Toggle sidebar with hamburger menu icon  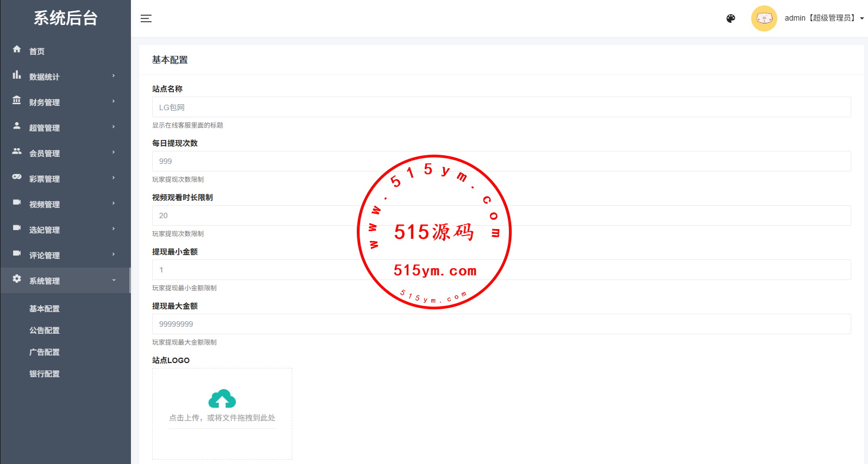click(146, 18)
